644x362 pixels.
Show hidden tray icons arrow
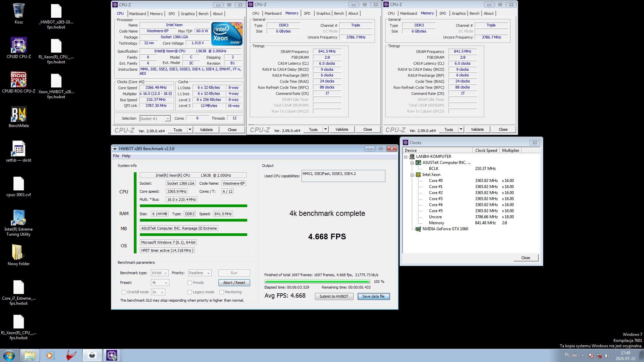[583, 356]
